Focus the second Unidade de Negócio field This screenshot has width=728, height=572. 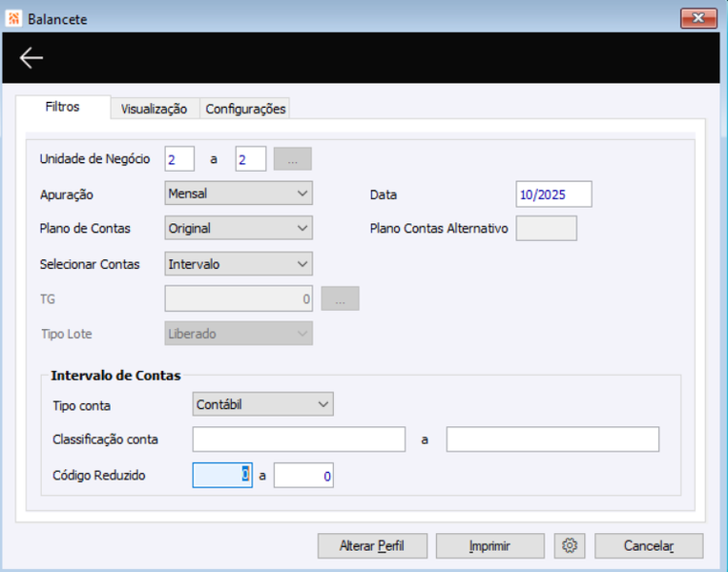coord(251,159)
